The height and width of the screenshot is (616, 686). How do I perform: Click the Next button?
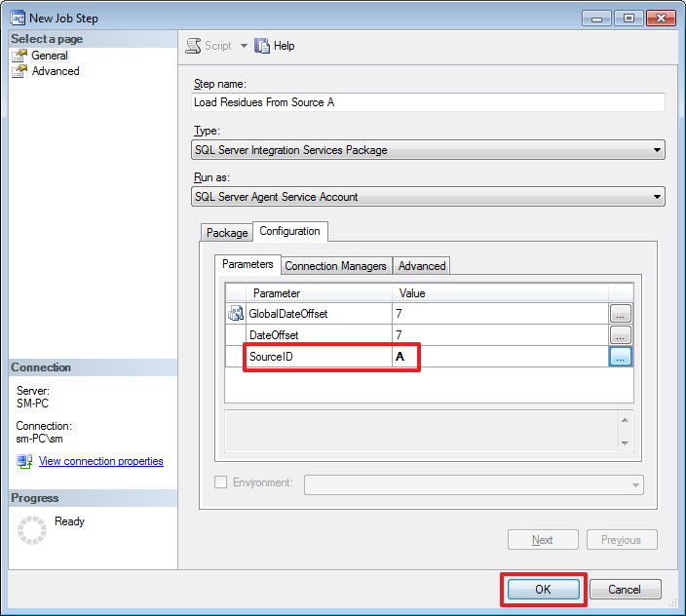(x=543, y=539)
